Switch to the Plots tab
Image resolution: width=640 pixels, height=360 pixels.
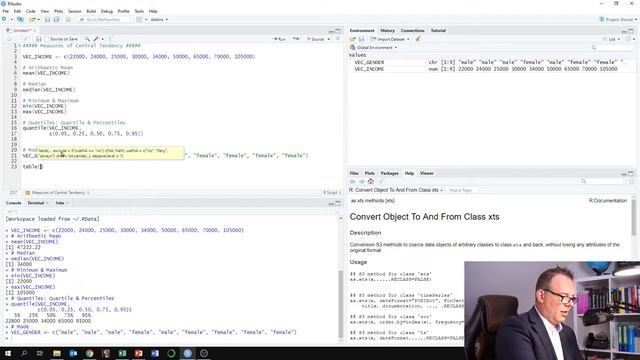(370, 173)
